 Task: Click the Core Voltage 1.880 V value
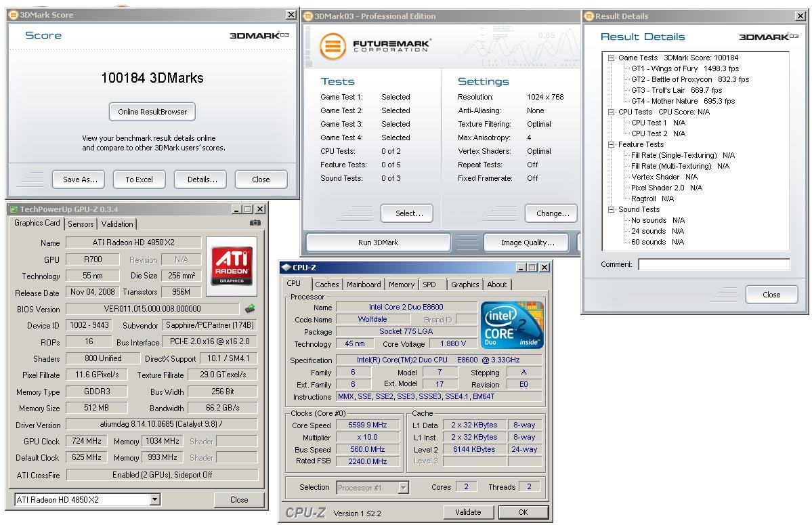coord(452,343)
